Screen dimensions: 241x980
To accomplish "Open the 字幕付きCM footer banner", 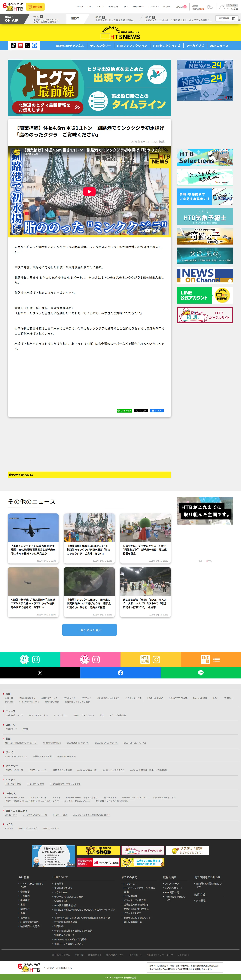I will 53,856.
